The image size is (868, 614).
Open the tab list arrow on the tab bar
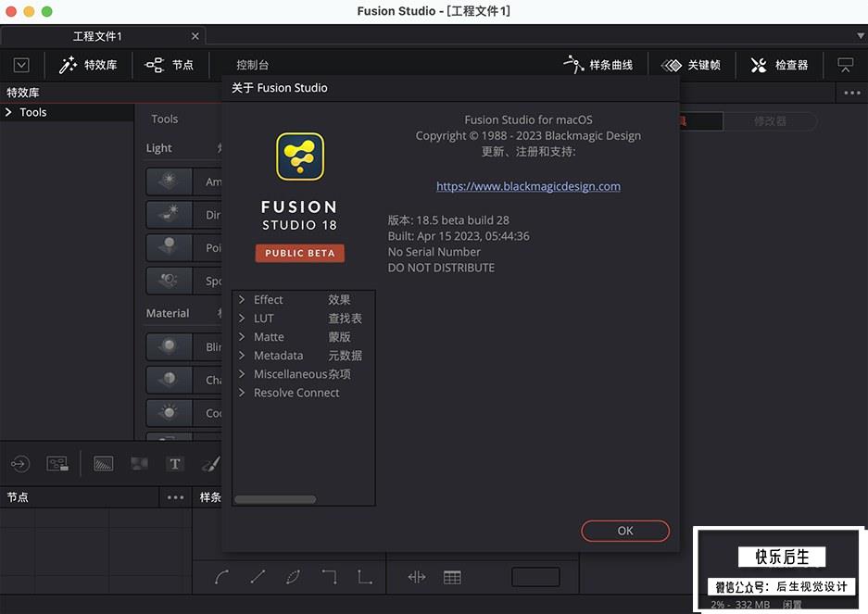click(861, 35)
